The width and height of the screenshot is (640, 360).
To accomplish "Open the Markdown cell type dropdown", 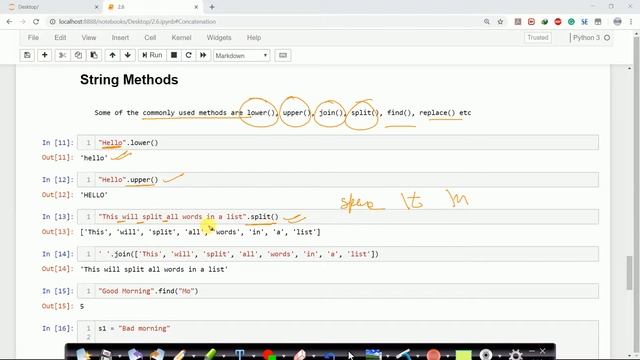I will 241,56.
